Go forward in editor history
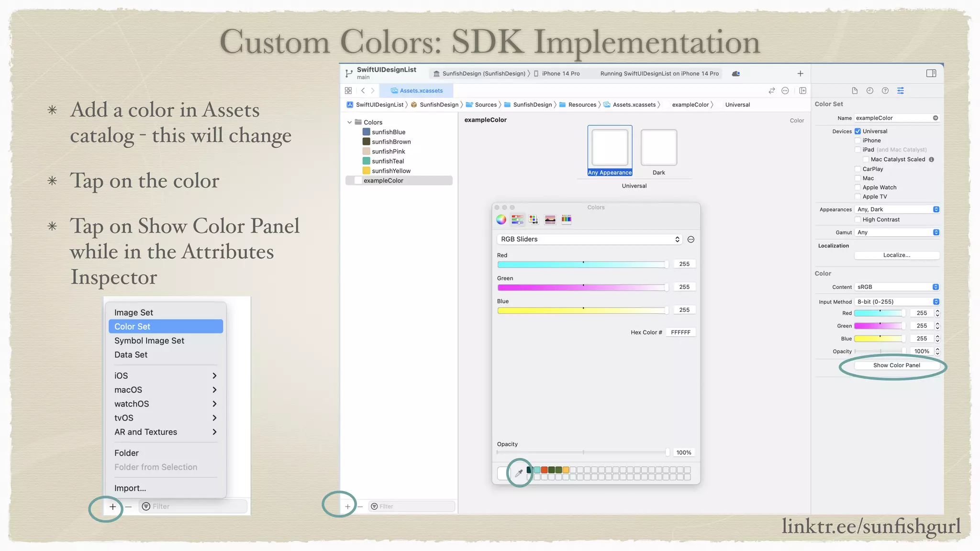Viewport: 980px width, 551px height. (373, 90)
